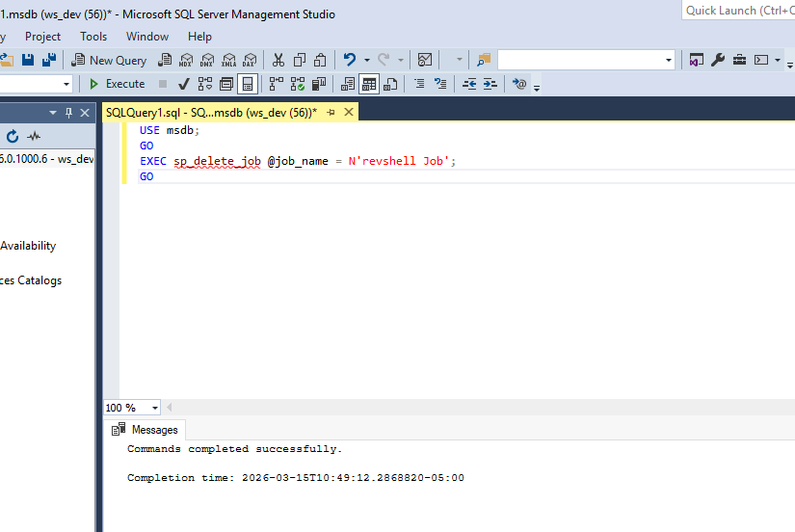795x532 pixels.
Task: Open a New Query window
Action: click(109, 60)
